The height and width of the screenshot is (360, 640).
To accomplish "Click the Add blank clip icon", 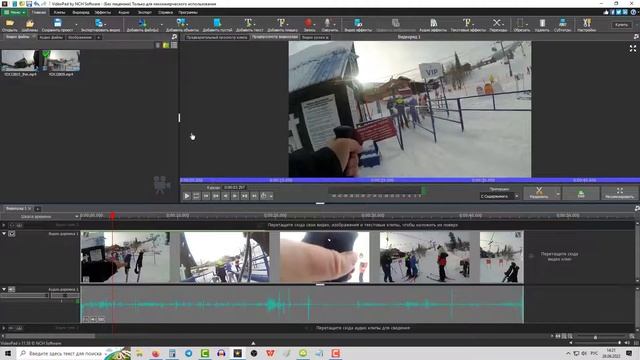I will point(217,23).
